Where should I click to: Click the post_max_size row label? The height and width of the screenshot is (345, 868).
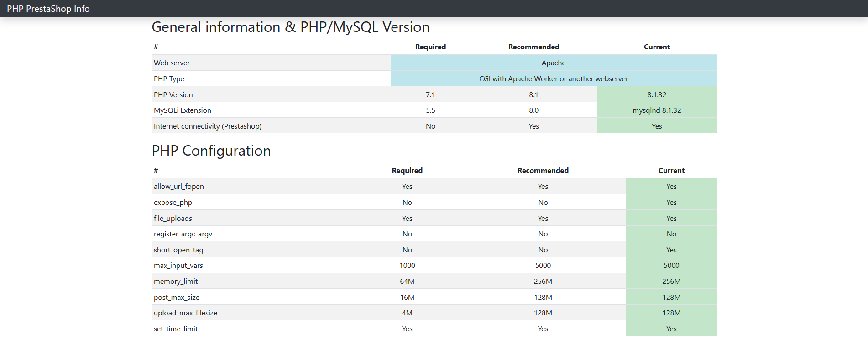(x=177, y=298)
